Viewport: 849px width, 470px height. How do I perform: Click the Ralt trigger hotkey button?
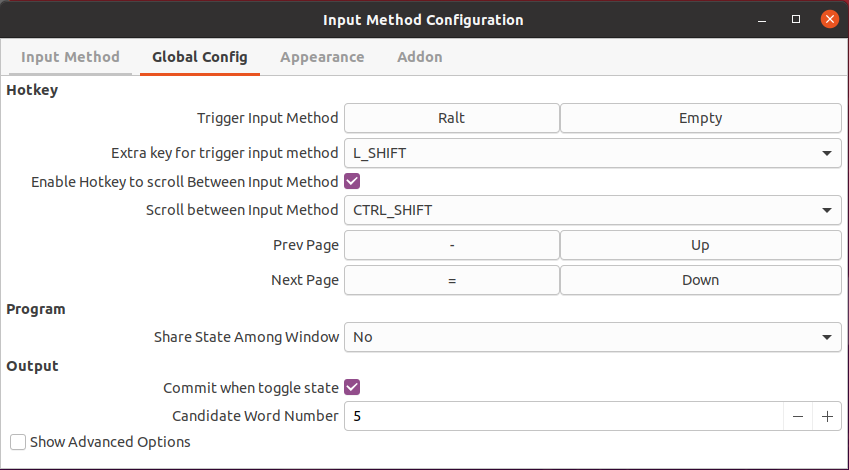coord(452,118)
